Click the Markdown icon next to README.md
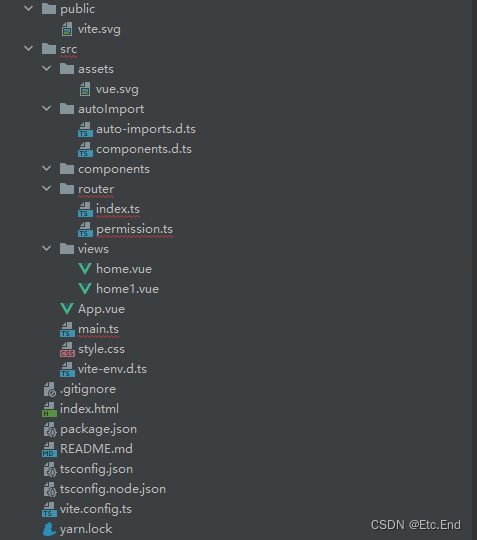This screenshot has height=540, width=477. (x=49, y=449)
